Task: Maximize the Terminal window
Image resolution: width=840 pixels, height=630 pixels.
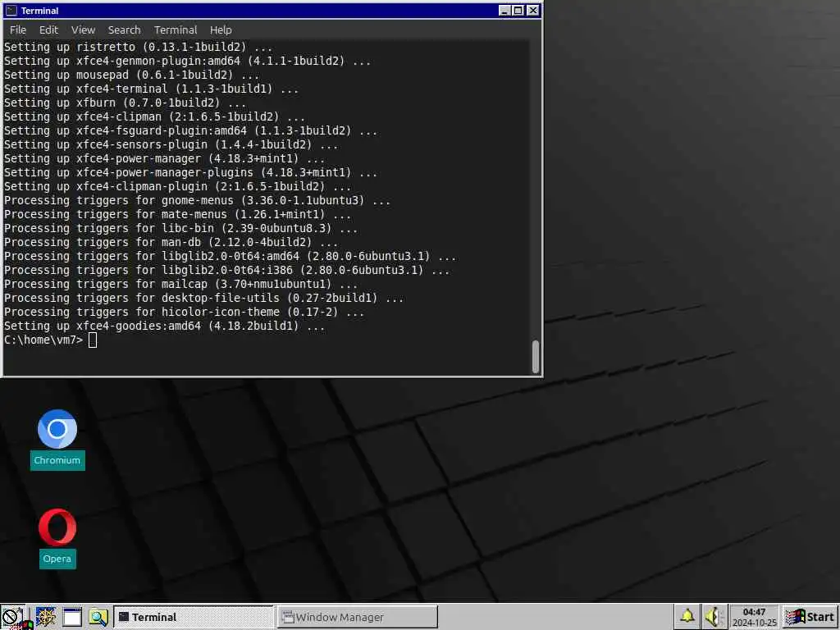Action: (518, 10)
